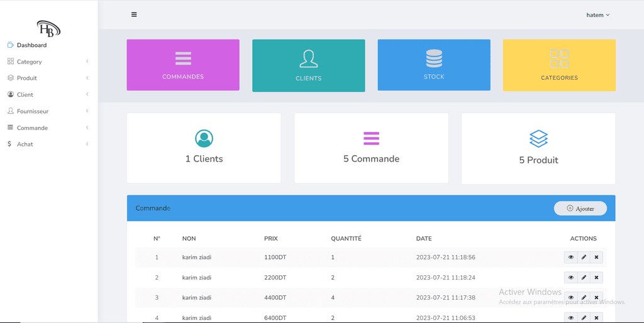Click the teal user icon above 1 Clients
Image resolution: width=644 pixels, height=323 pixels.
[204, 138]
